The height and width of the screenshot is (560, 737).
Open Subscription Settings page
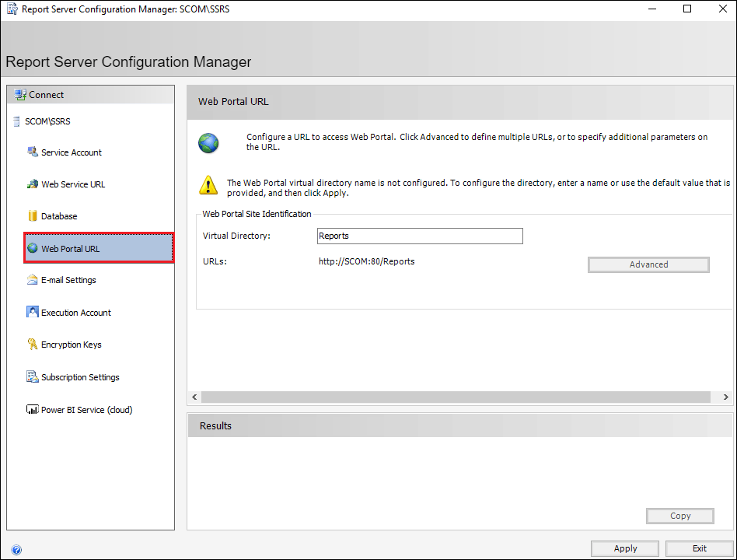(x=80, y=377)
